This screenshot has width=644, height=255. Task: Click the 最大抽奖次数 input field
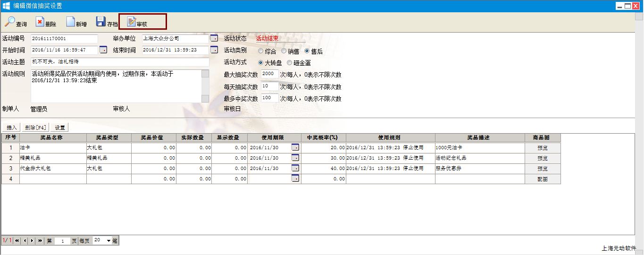[269, 74]
